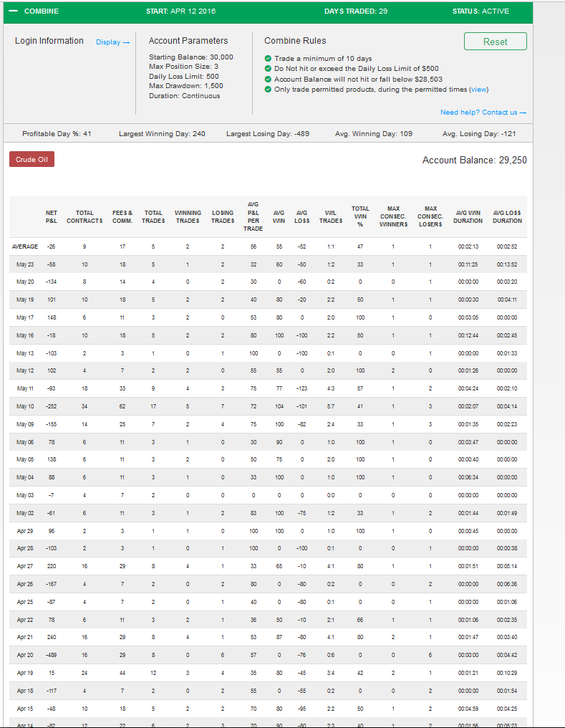Click the check icon beside the Daily Loss Limit rule
The height and width of the screenshot is (728, 565).
[x=268, y=69]
